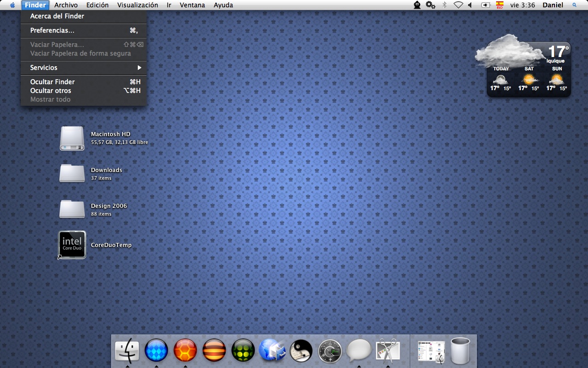Open the Ventana menu
588x368 pixels.
(x=192, y=5)
